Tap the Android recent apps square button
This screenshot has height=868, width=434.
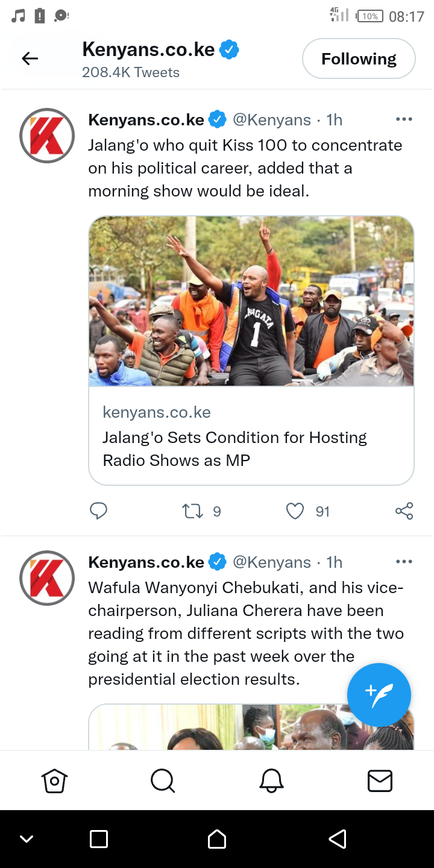coord(98,838)
